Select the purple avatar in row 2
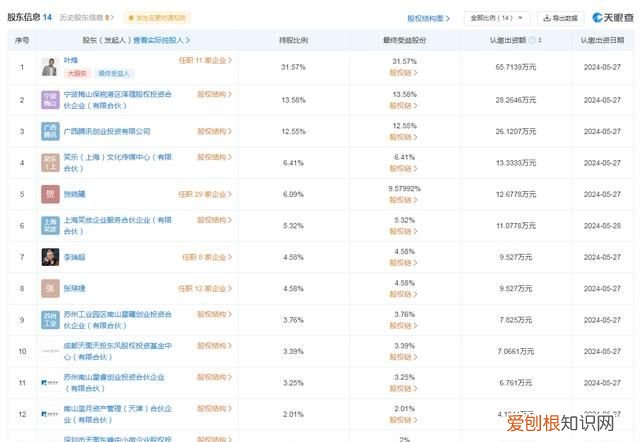 [x=50, y=100]
